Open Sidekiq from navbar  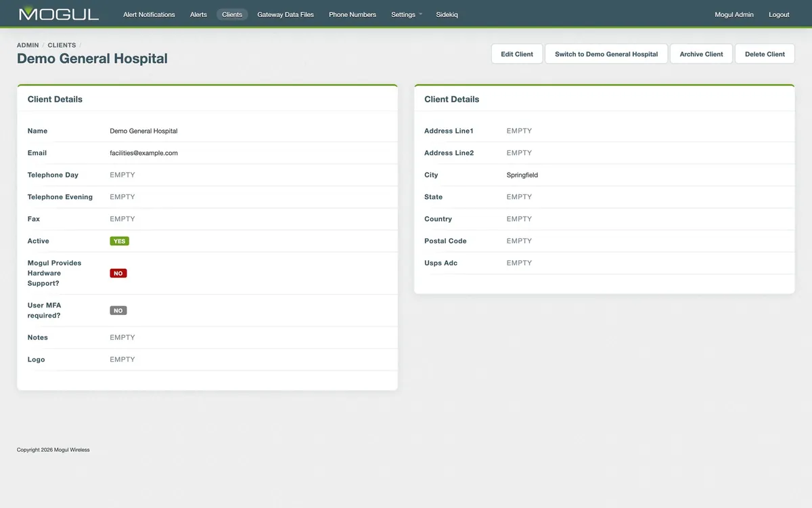click(x=447, y=14)
